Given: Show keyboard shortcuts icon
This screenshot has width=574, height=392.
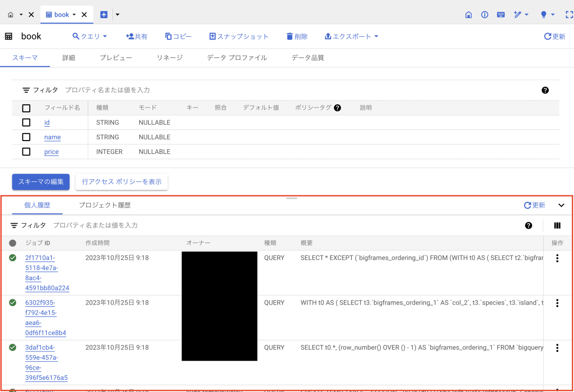Looking at the screenshot, I should (x=501, y=15).
